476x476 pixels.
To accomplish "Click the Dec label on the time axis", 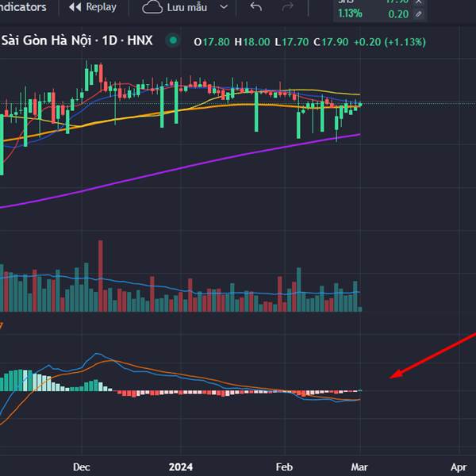I will tap(82, 467).
